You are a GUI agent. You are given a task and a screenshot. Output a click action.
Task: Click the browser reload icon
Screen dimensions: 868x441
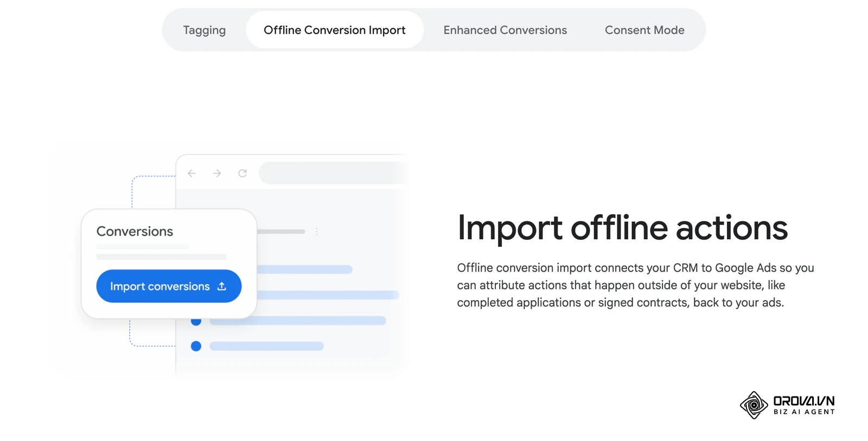pyautogui.click(x=242, y=173)
